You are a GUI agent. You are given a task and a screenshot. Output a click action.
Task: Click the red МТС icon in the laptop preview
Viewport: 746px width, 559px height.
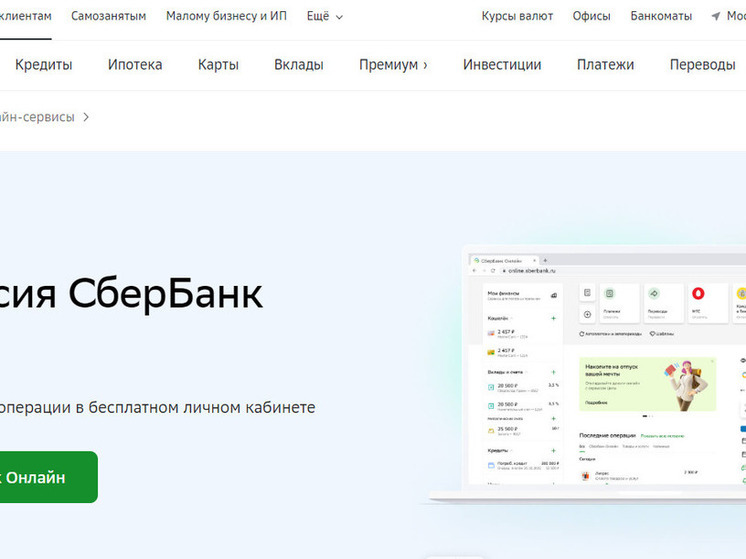tap(698, 294)
